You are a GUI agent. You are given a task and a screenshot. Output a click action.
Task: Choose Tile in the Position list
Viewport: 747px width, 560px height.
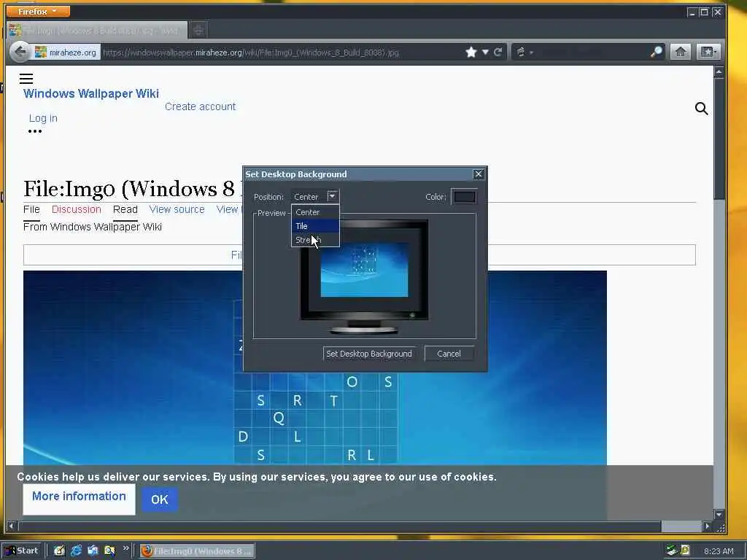point(315,226)
